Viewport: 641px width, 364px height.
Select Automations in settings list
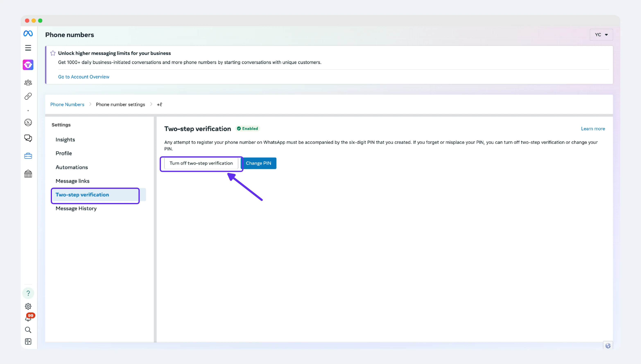coord(72,167)
